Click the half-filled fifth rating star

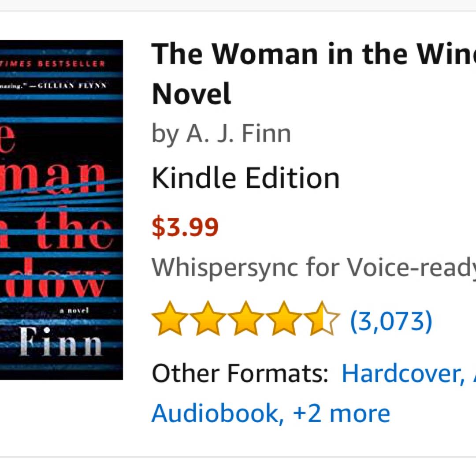322,319
